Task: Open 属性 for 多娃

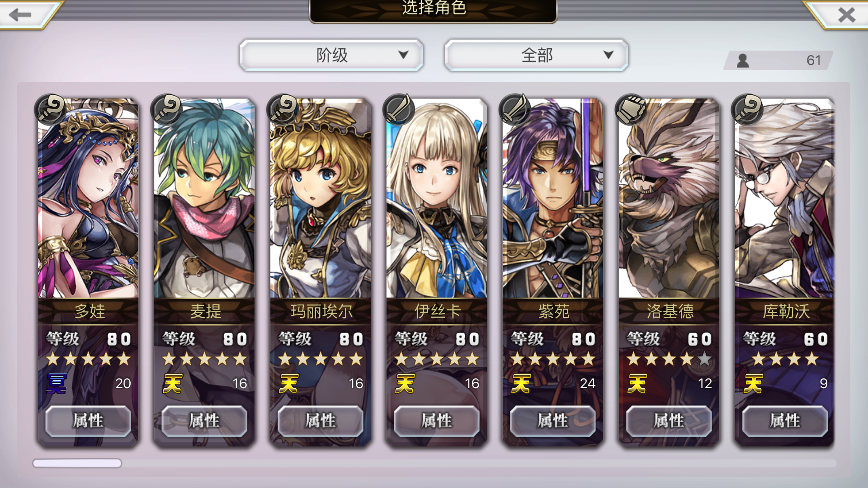Action: 88,421
